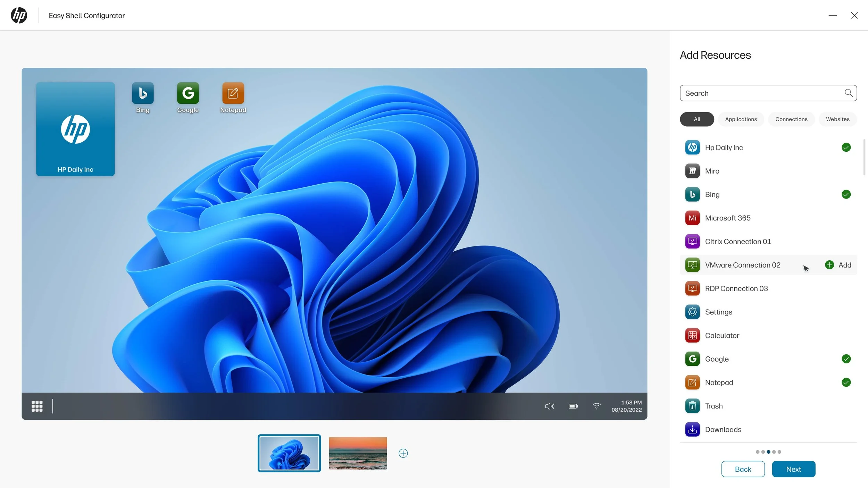Click the Calculator resource icon
Image resolution: width=868 pixels, height=488 pixels.
pos(692,335)
